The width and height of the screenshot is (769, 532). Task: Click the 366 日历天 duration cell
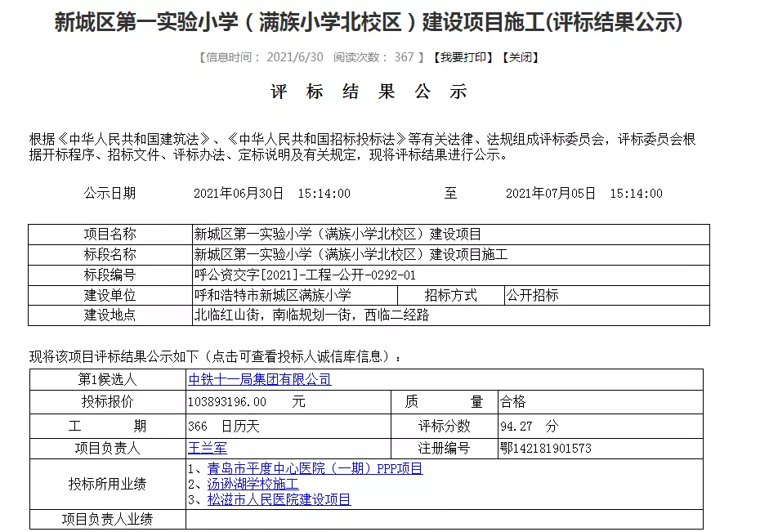(x=223, y=426)
